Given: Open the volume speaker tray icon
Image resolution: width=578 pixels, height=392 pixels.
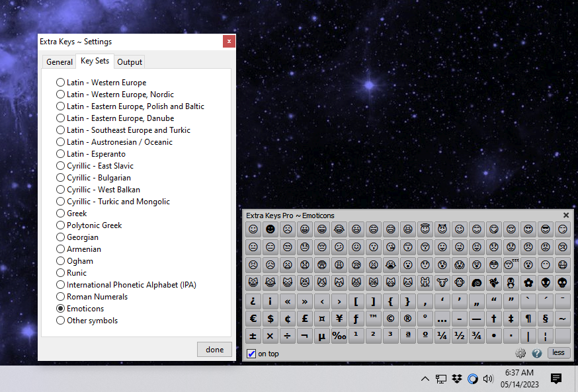Looking at the screenshot, I should (x=488, y=378).
